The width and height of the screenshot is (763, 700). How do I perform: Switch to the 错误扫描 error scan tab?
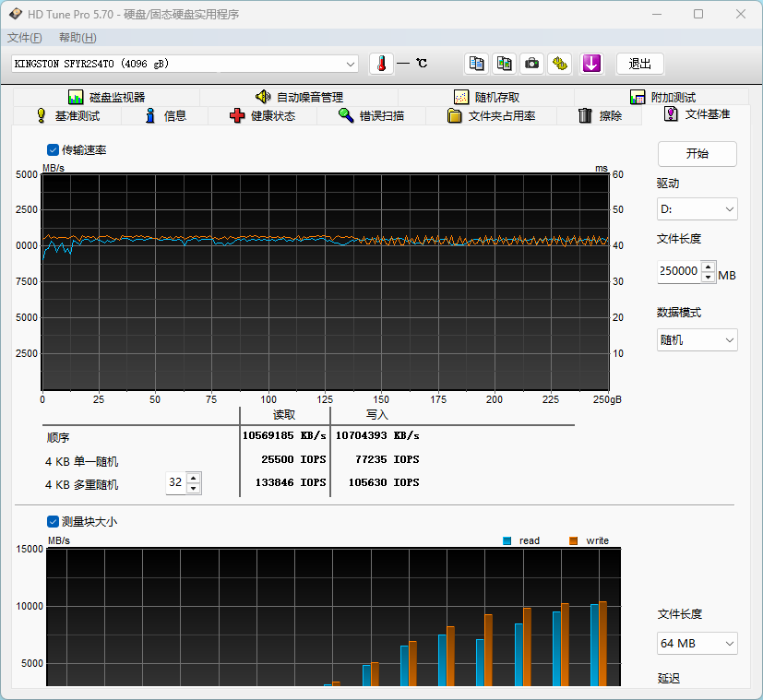[371, 115]
